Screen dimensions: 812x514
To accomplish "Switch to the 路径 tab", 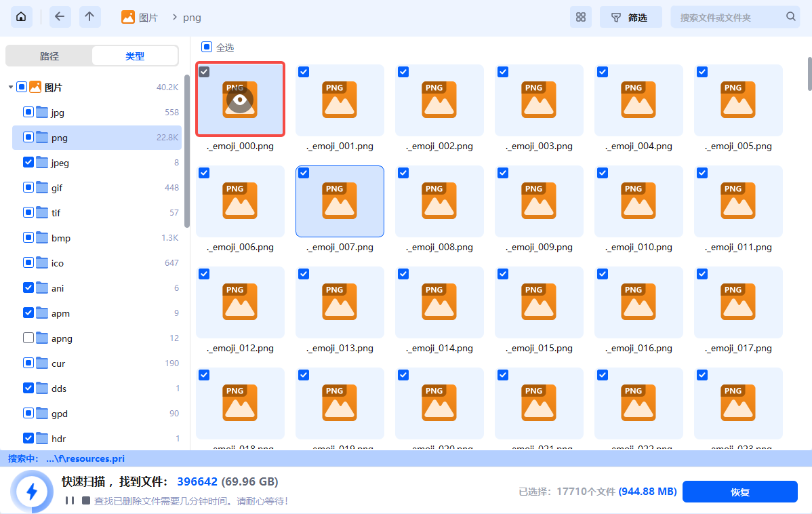I will tap(49, 56).
